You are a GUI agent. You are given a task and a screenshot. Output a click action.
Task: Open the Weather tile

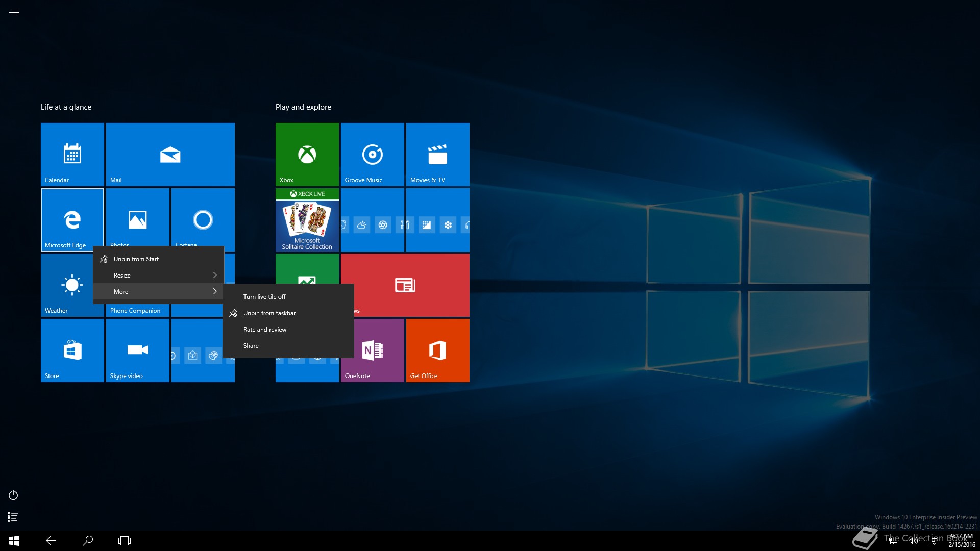coord(67,285)
